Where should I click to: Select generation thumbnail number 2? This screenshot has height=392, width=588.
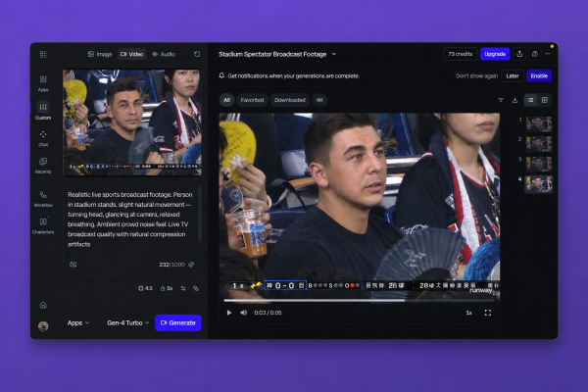539,144
